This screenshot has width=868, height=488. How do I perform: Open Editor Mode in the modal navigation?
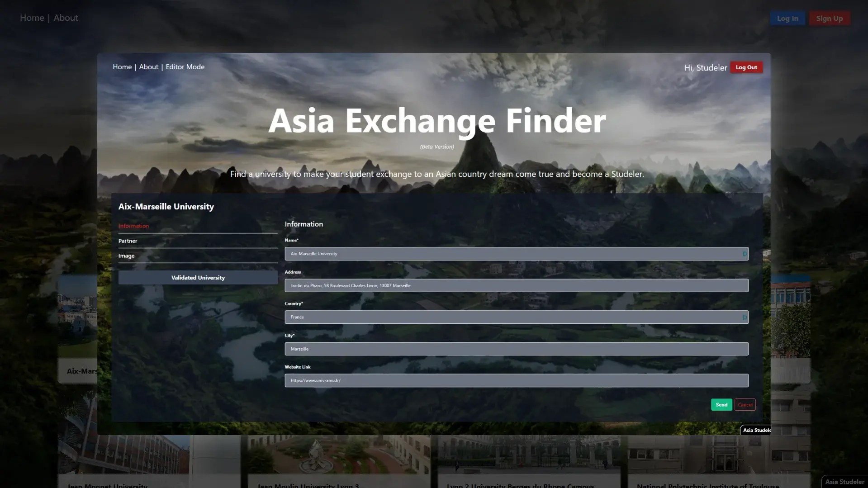coord(185,67)
